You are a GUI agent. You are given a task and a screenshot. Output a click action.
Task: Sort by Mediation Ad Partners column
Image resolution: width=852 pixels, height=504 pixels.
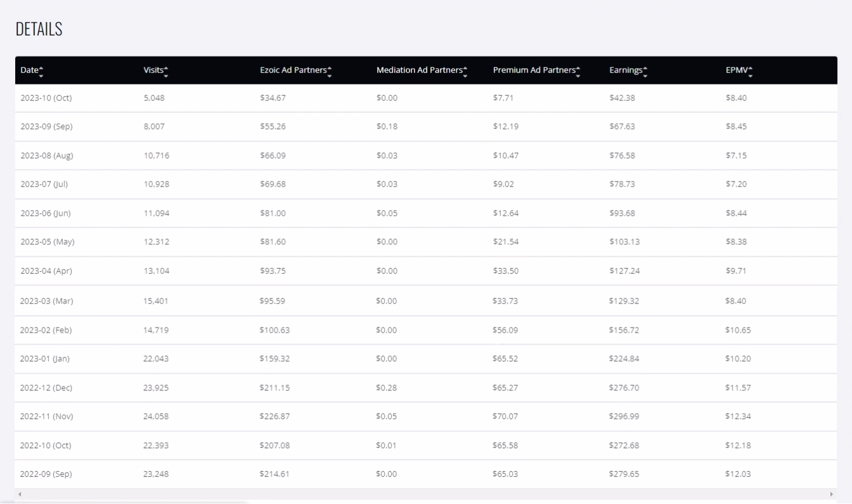point(422,70)
